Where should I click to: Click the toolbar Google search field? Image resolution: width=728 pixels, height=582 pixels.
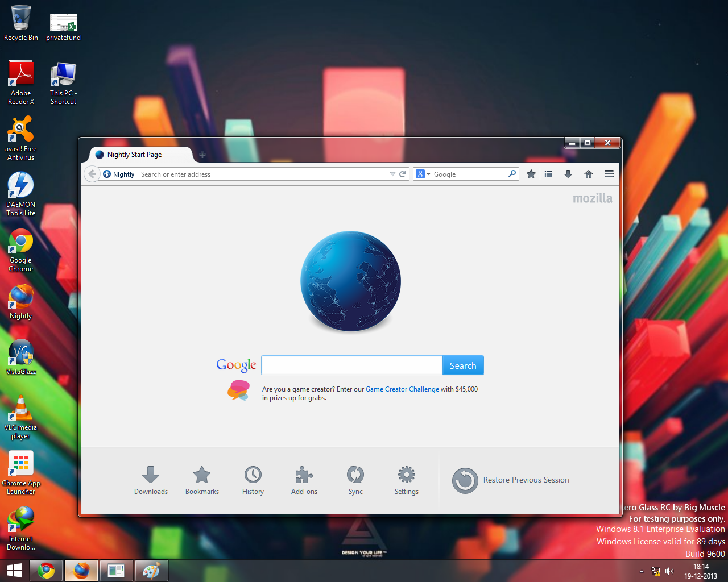[470, 174]
